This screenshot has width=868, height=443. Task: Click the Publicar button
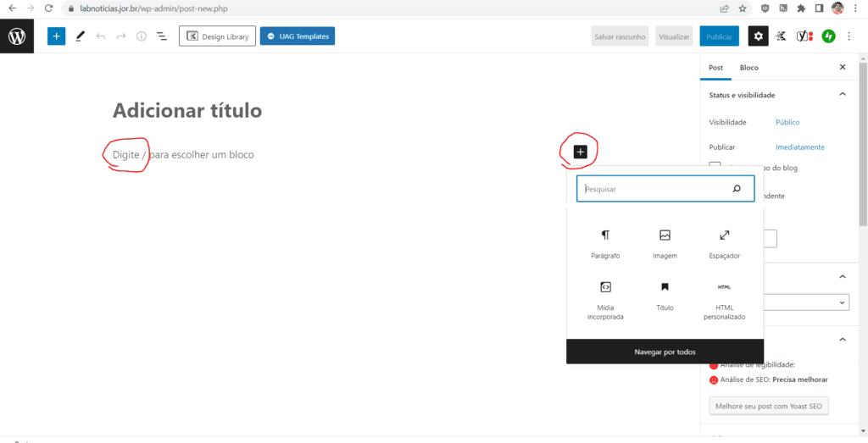click(x=719, y=36)
